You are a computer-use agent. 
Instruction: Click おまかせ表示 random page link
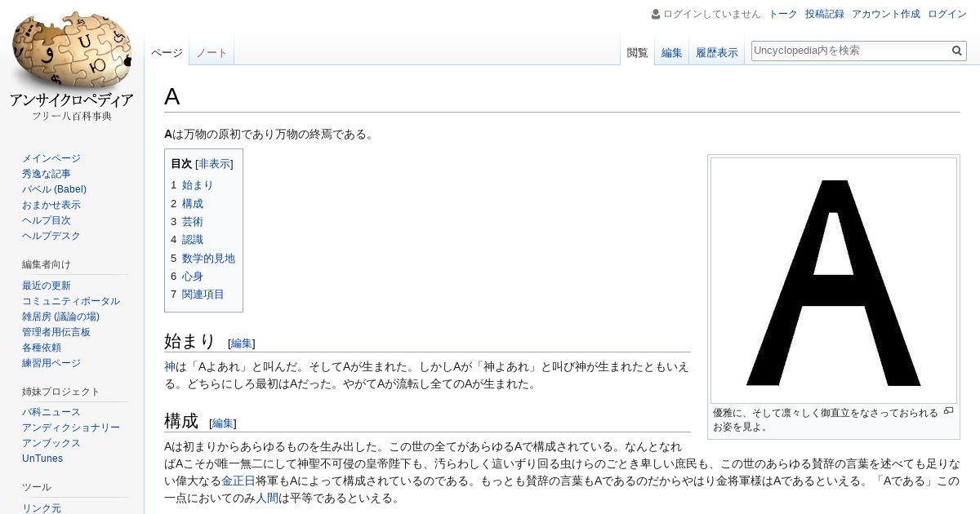[51, 205]
